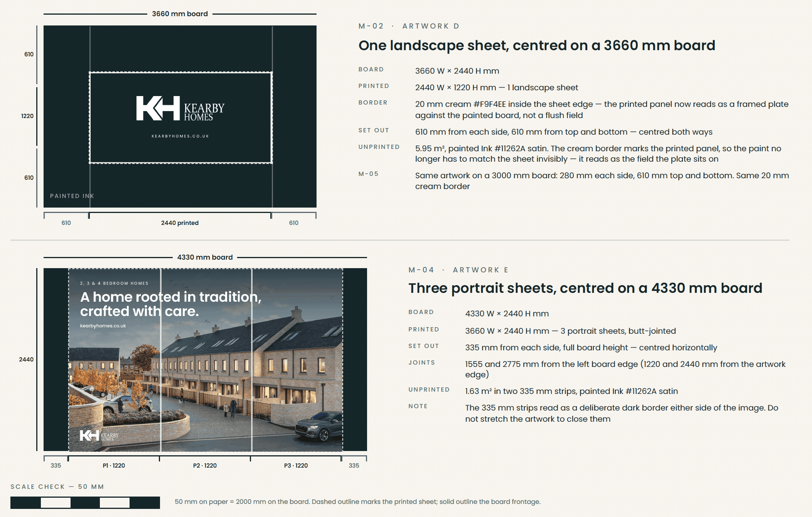812x517 pixels.
Task: Click the '1.63 m² in two 335 mm strips' text
Action: 521,391
